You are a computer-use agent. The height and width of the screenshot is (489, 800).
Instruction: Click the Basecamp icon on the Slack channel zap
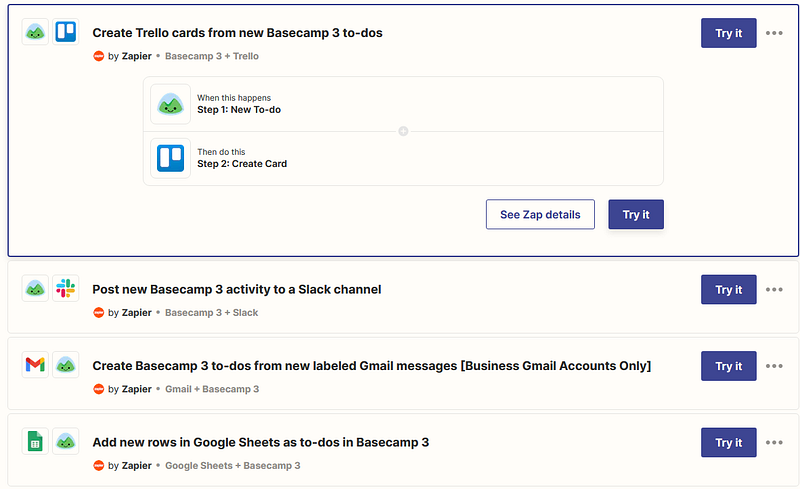coord(35,288)
